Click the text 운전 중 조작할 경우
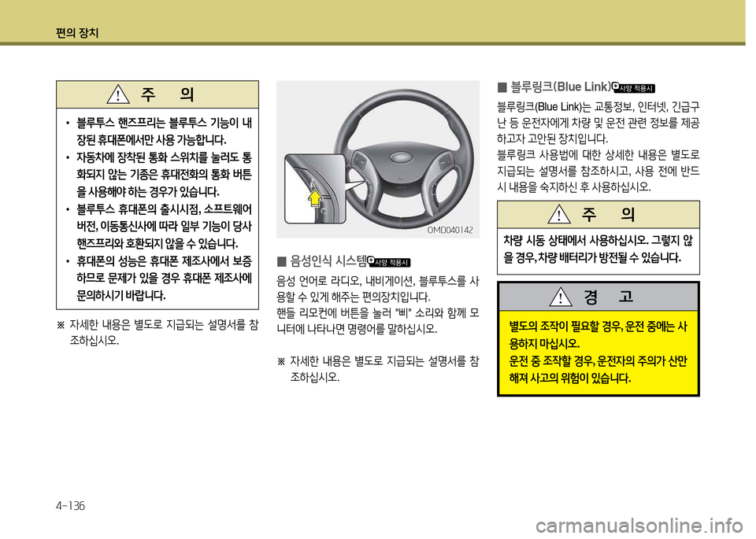This screenshot has width=756, height=539. [x=551, y=361]
